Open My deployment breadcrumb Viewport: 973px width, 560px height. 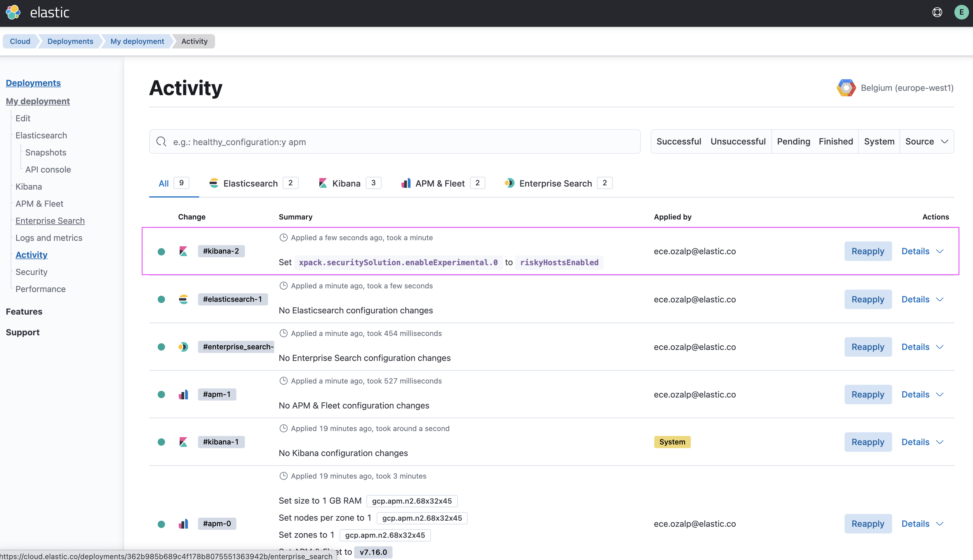137,41
